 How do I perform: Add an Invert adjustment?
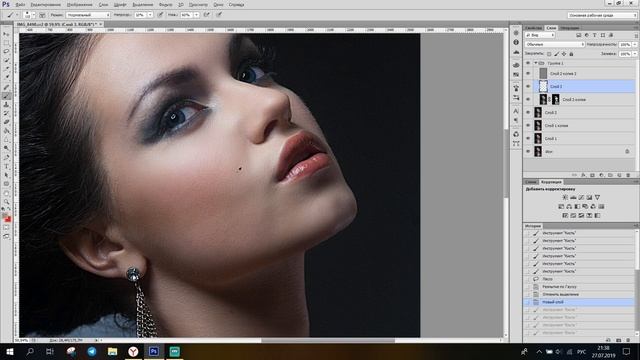point(565,216)
